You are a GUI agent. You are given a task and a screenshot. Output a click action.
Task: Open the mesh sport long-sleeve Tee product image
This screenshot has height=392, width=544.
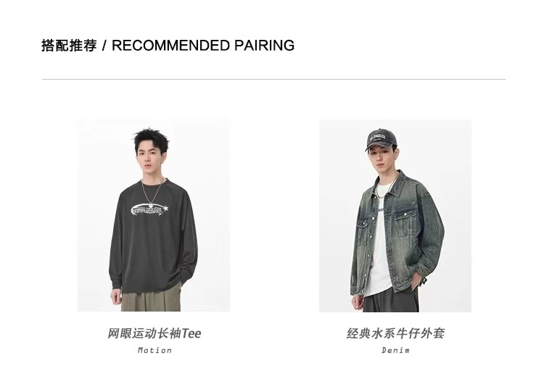tap(154, 215)
